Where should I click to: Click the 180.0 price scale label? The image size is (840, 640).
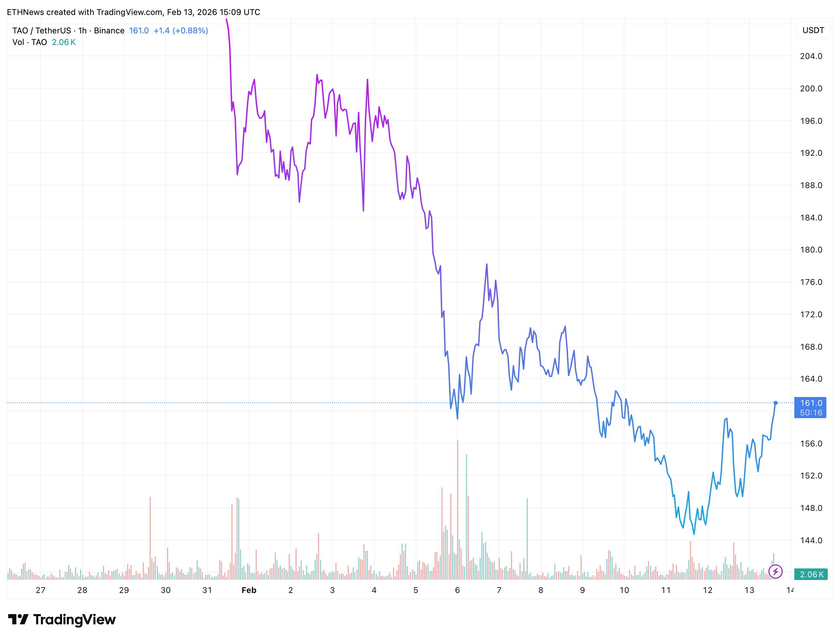(x=811, y=250)
